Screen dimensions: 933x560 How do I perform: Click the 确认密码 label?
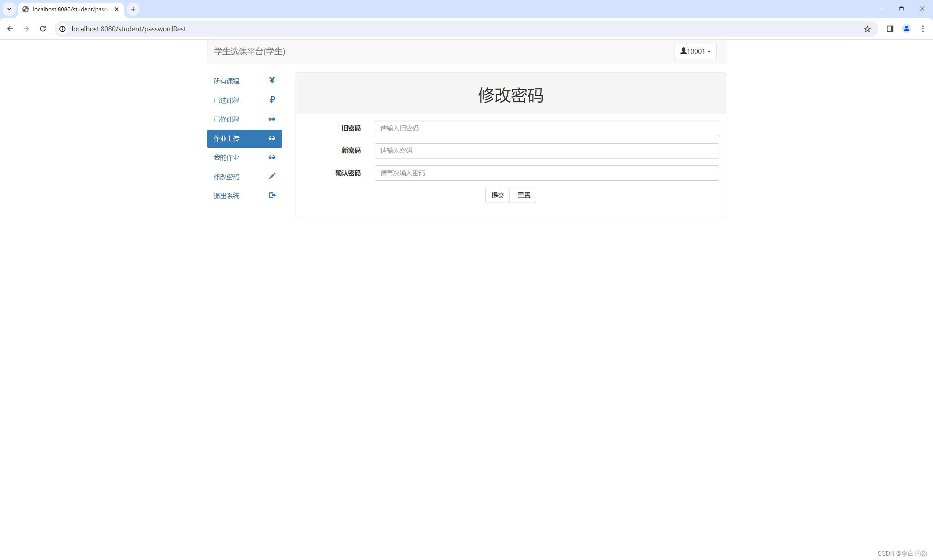(x=348, y=173)
